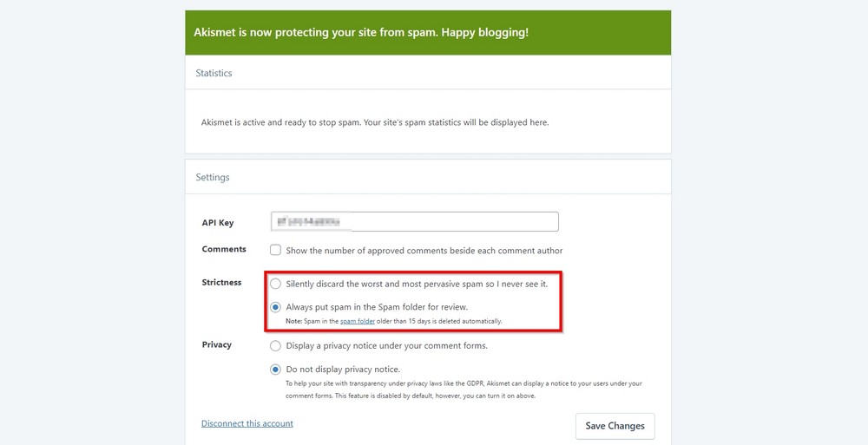This screenshot has width=868, height=445.
Task: Click the 'Strictness' setting label
Action: 222,282
